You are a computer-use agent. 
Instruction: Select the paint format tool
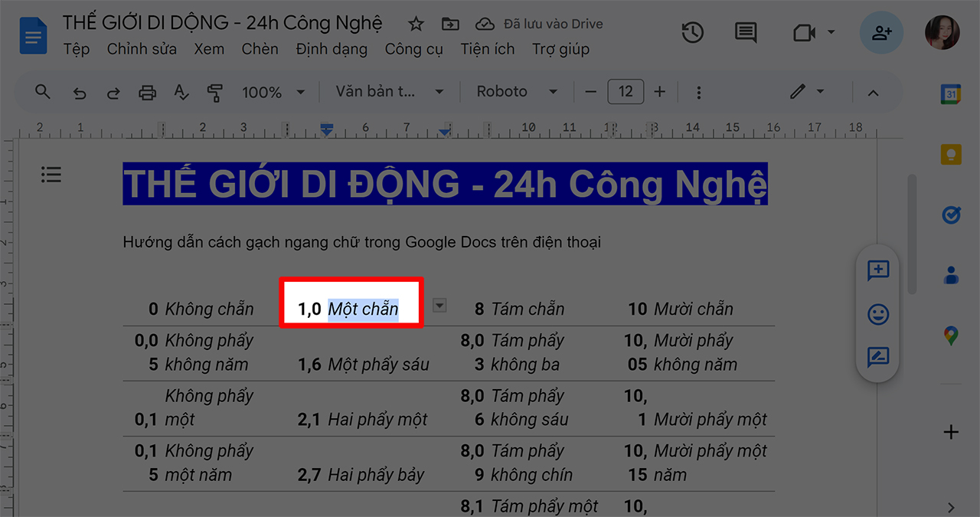(215, 91)
